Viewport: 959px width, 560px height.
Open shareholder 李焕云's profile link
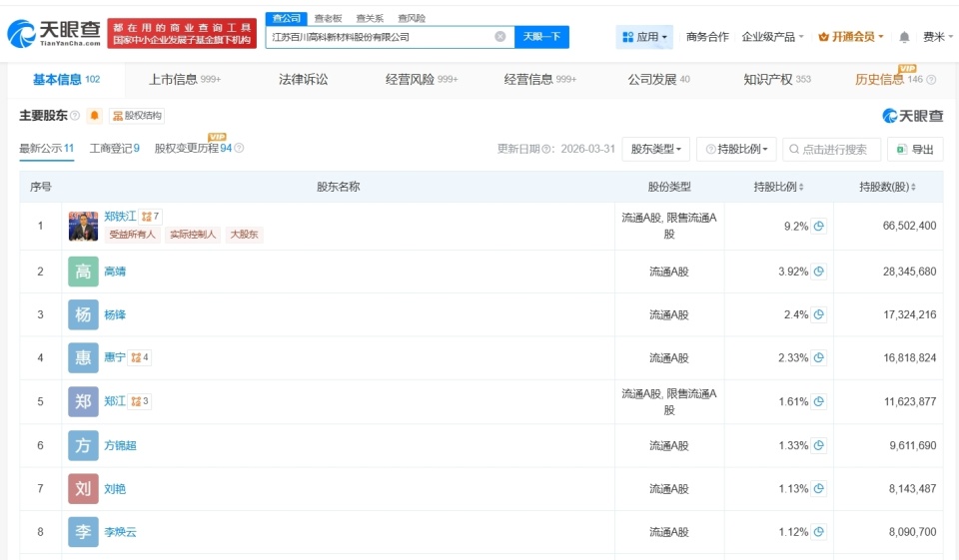[120, 532]
